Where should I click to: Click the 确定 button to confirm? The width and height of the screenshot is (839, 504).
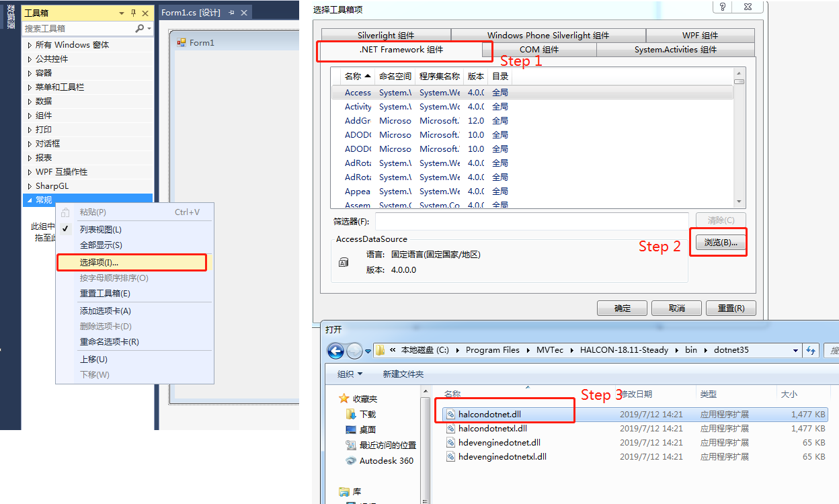(x=621, y=308)
